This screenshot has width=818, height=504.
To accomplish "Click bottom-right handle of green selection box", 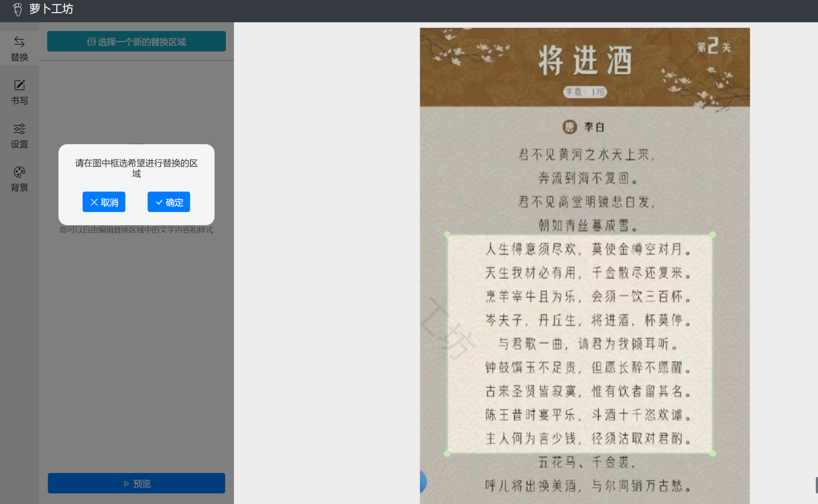I will click(x=713, y=454).
